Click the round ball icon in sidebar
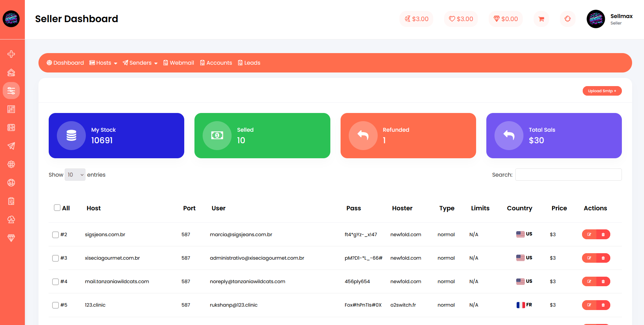Viewport: 644px width, 325px height. click(x=11, y=183)
